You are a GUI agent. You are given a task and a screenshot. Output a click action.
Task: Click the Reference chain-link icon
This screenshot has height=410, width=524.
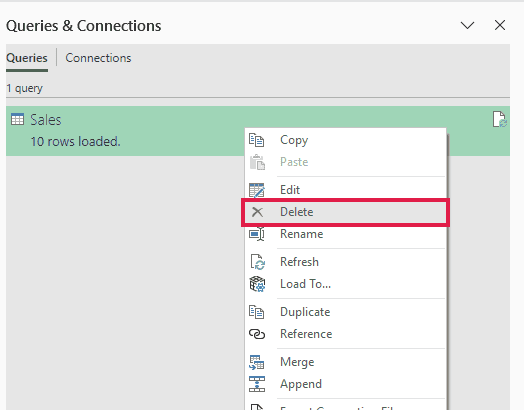click(x=257, y=334)
